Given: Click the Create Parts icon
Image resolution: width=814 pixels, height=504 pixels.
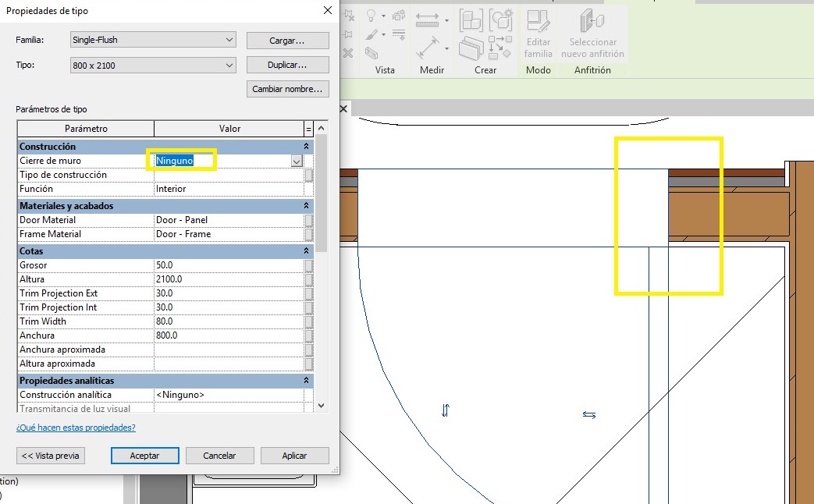Looking at the screenshot, I should [500, 21].
